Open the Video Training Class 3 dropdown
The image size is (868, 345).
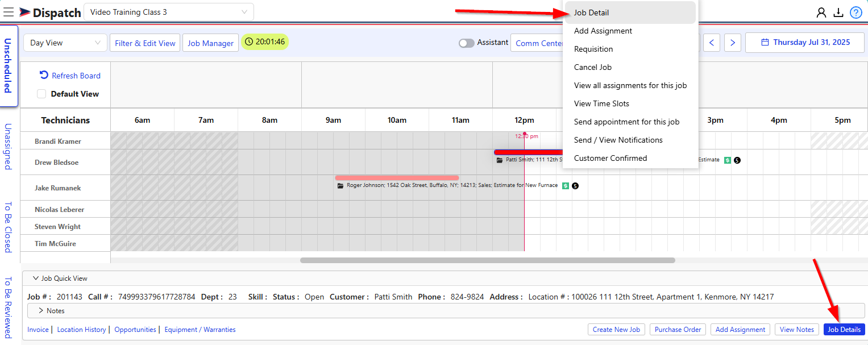pyautogui.click(x=169, y=12)
